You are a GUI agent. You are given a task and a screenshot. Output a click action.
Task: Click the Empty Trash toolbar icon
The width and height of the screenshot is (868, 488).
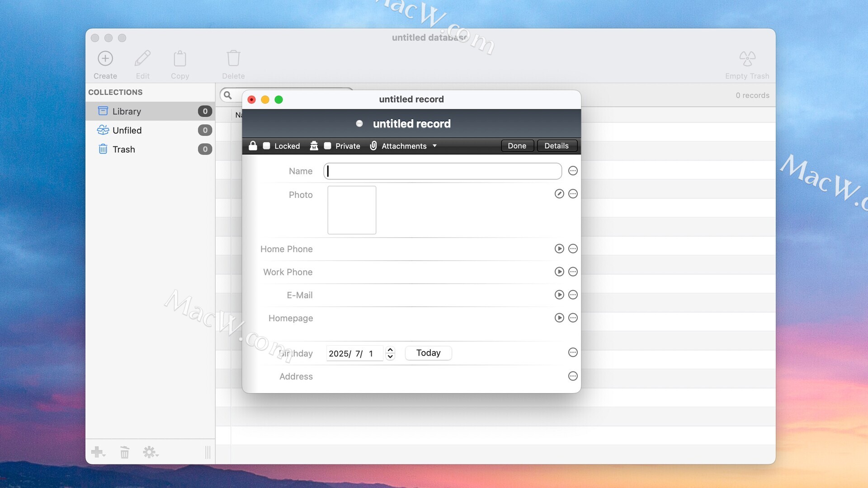coord(747,59)
